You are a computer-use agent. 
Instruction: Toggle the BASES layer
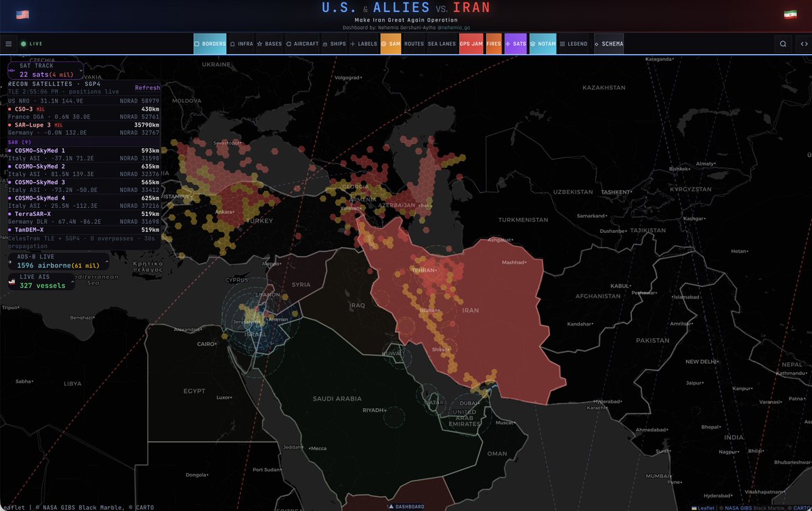[x=270, y=44]
